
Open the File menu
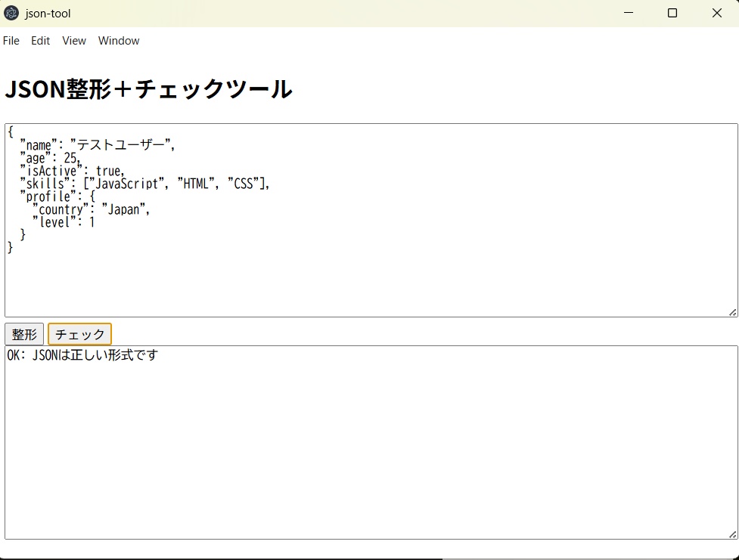(11, 41)
